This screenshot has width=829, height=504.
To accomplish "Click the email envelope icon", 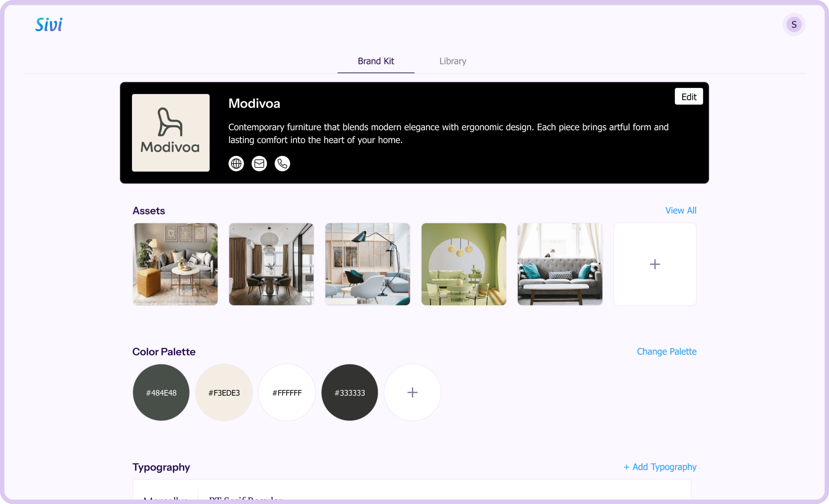I will tap(259, 164).
